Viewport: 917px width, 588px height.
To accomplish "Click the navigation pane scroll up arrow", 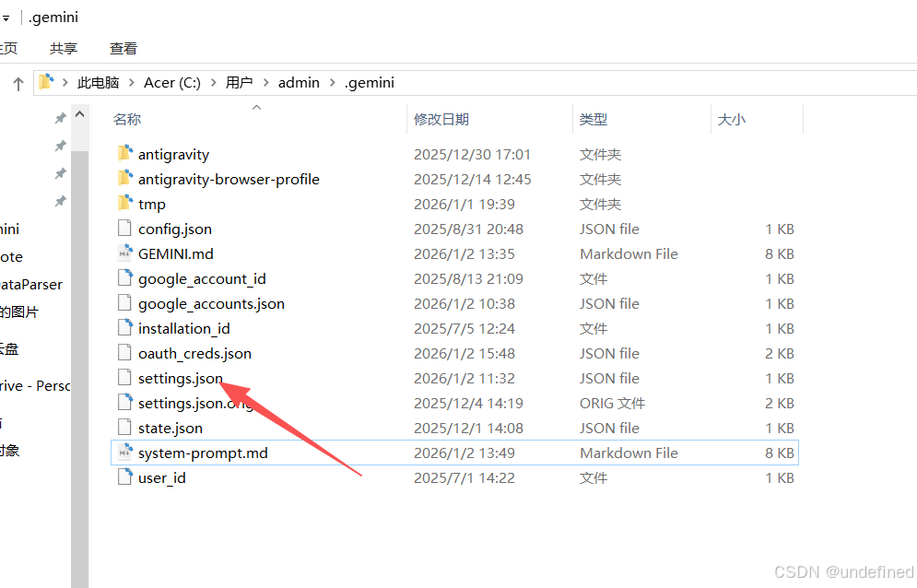I will coord(80,114).
